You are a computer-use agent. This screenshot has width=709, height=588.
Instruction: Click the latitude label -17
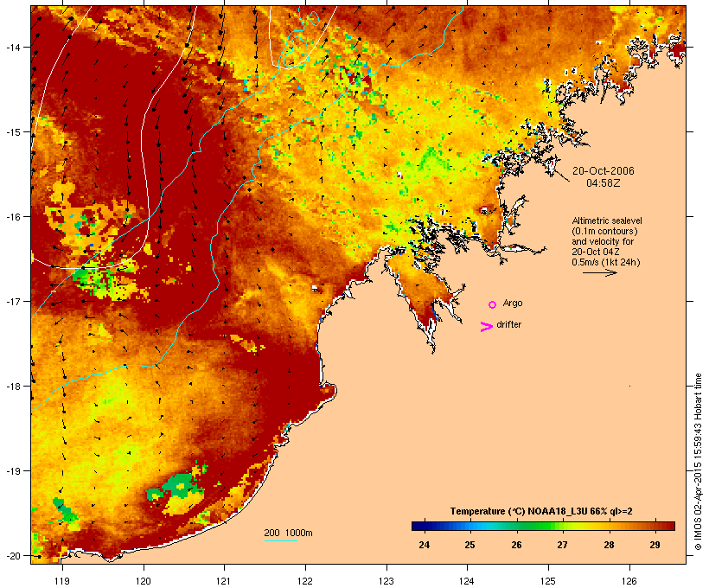point(13,301)
